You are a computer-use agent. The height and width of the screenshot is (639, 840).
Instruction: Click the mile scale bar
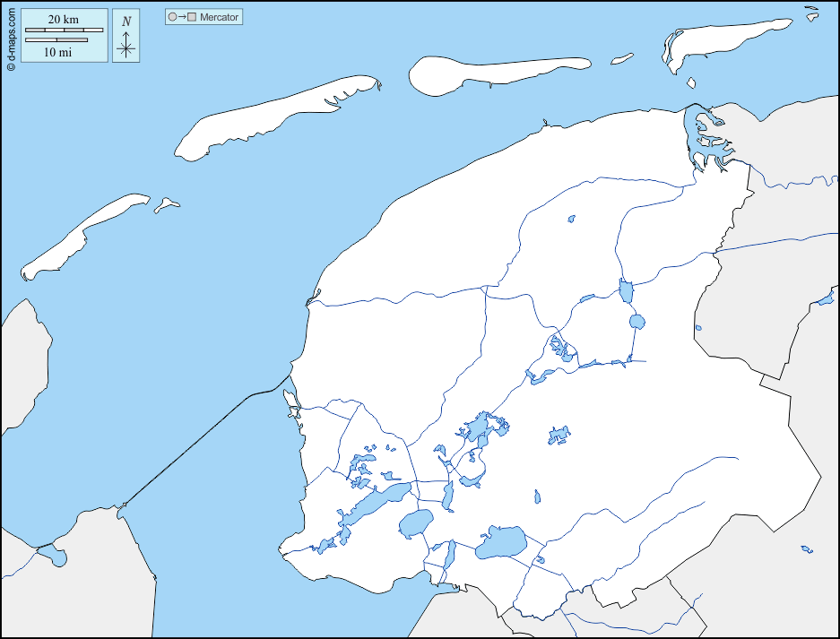(x=56, y=40)
